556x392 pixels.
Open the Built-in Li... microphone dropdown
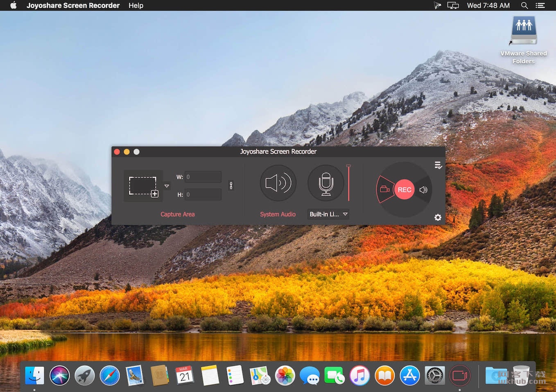[x=328, y=214]
